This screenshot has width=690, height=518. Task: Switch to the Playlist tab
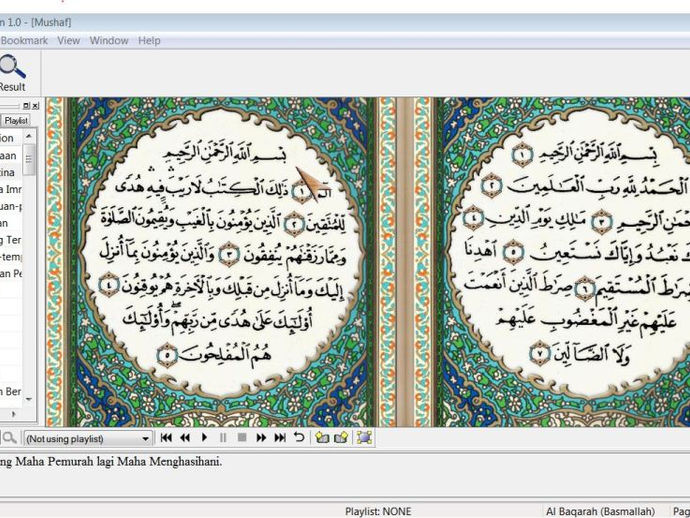coord(17,120)
